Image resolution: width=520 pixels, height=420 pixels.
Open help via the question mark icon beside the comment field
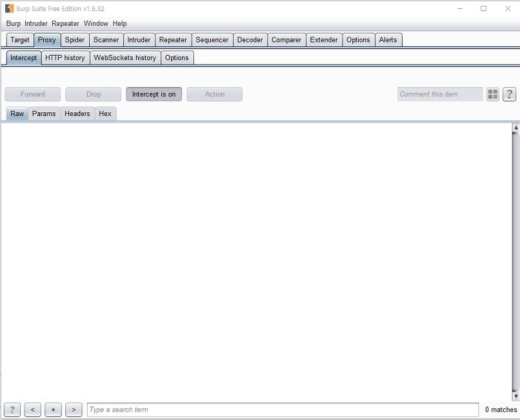(509, 94)
